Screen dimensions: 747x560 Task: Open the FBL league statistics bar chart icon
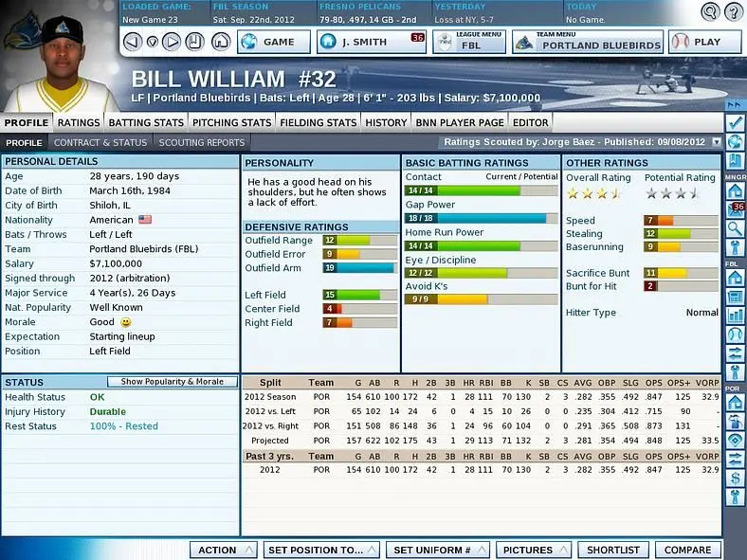(x=736, y=315)
